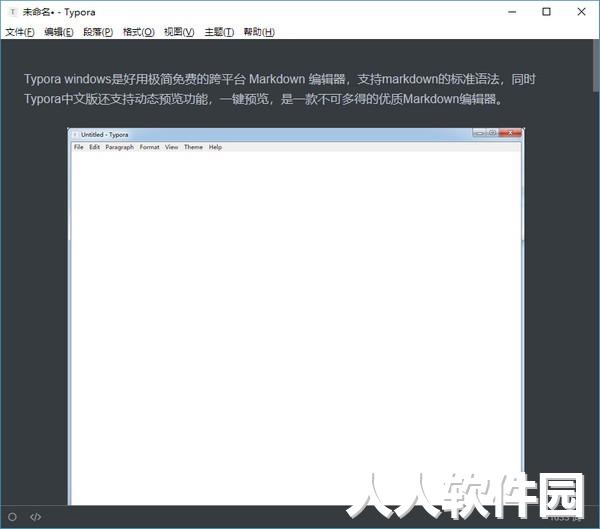
Task: Open the 编辑(E) menu
Action: (x=59, y=32)
